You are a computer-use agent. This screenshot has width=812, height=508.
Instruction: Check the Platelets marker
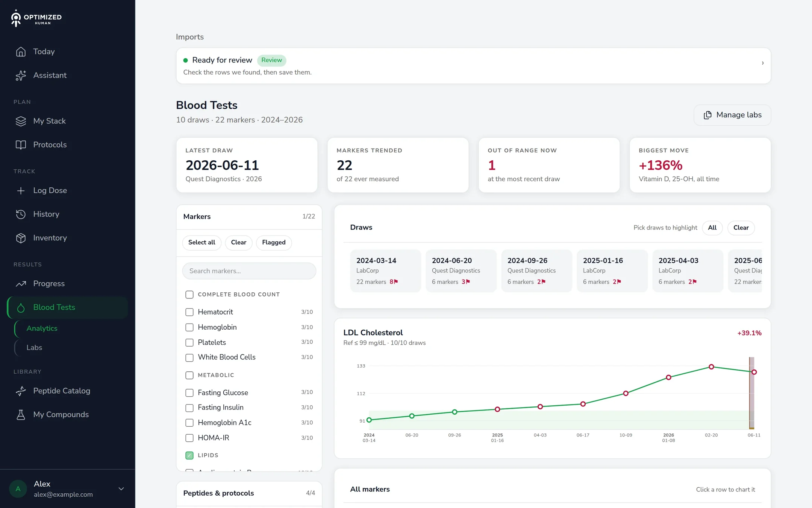(189, 342)
